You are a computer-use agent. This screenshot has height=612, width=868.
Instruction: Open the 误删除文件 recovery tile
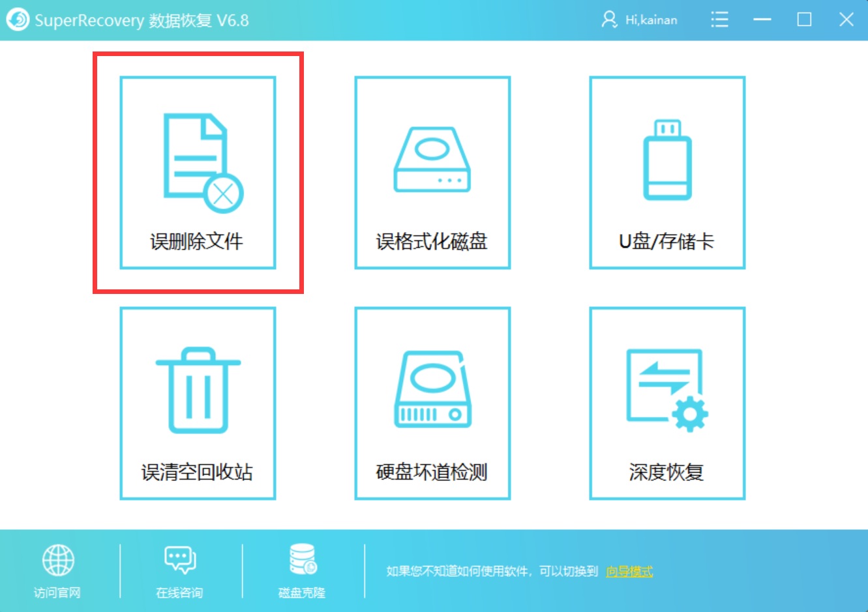tap(198, 173)
